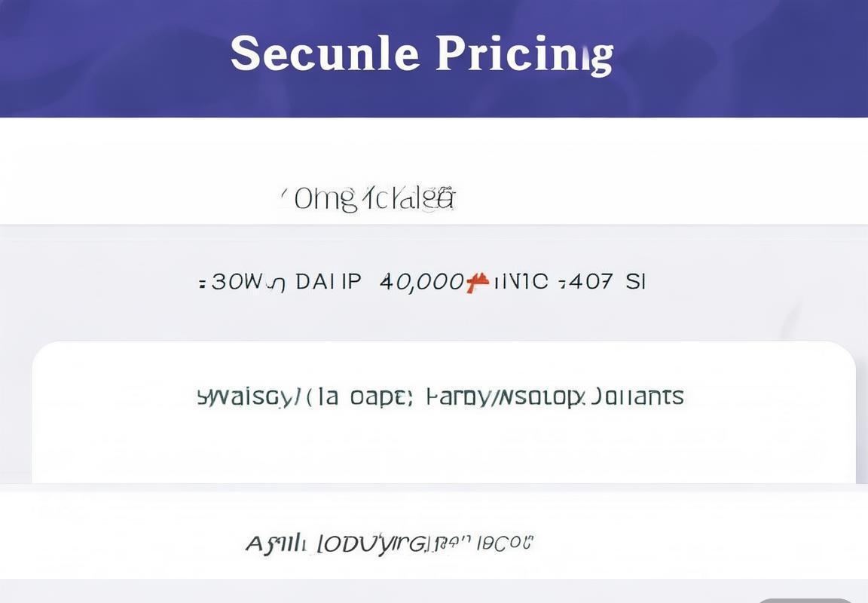Click the "40,000" price figure

pyautogui.click(x=421, y=283)
